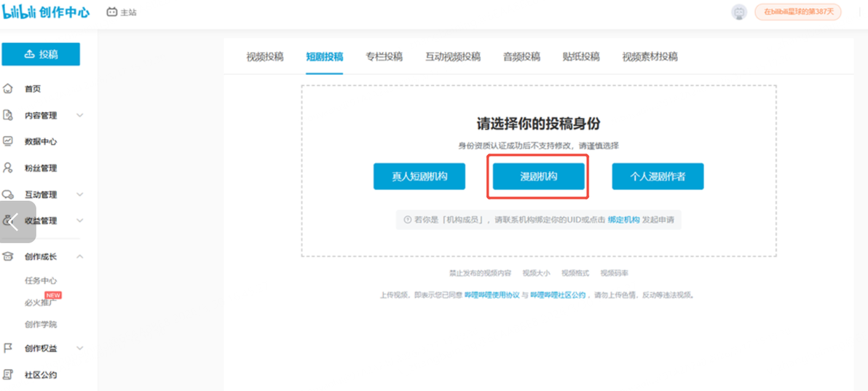Image resolution: width=868 pixels, height=391 pixels.
Task: Click the 绑定机构 link
Action: pyautogui.click(x=623, y=220)
